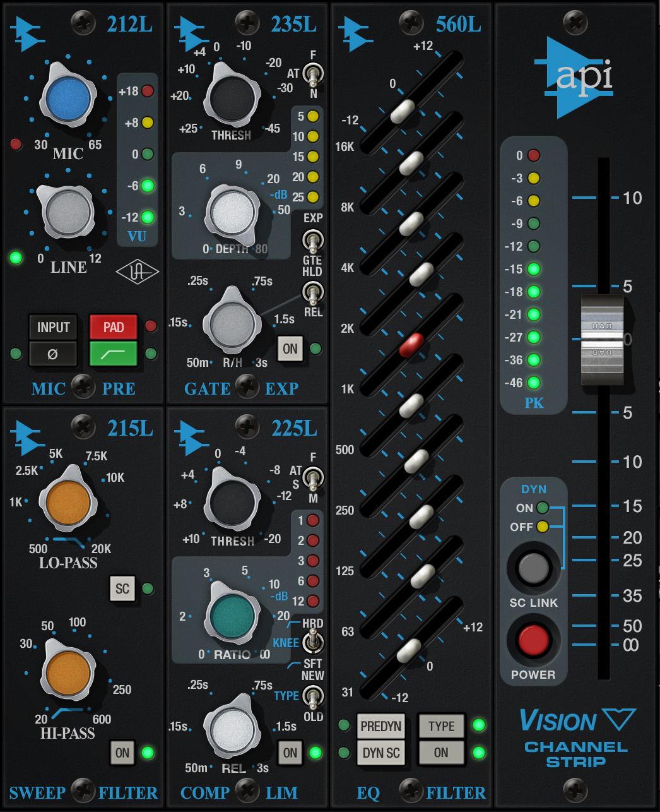The width and height of the screenshot is (660, 812).
Task: Click the API logo on channel strip
Action: (574, 77)
